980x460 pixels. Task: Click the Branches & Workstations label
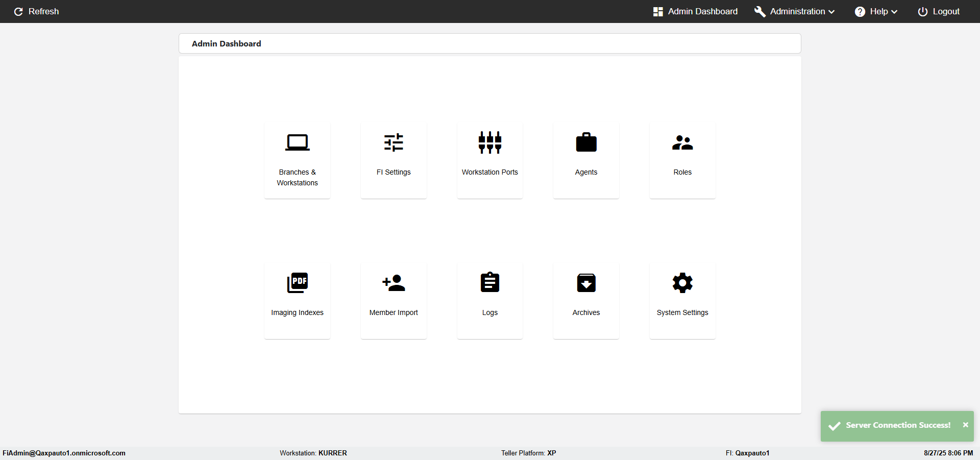297,178
